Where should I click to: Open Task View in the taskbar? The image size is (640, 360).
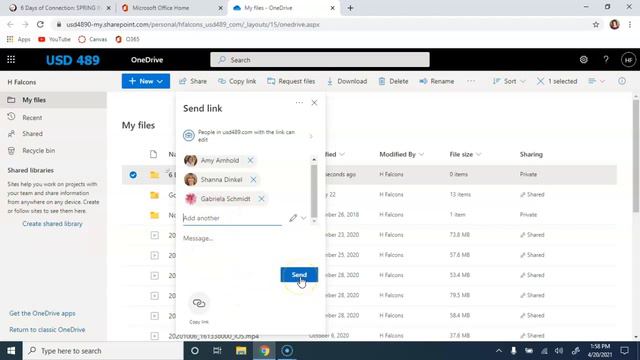point(217,351)
